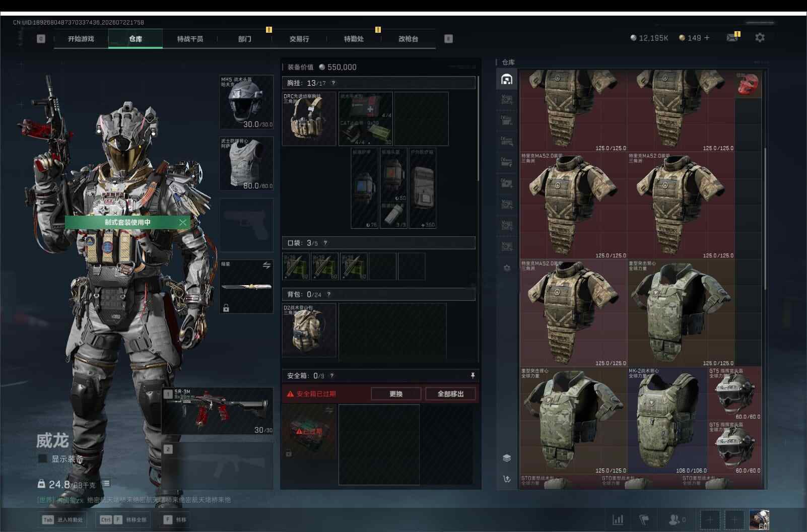Open the friends icon showing 0
The height and width of the screenshot is (532, 807).
click(677, 519)
